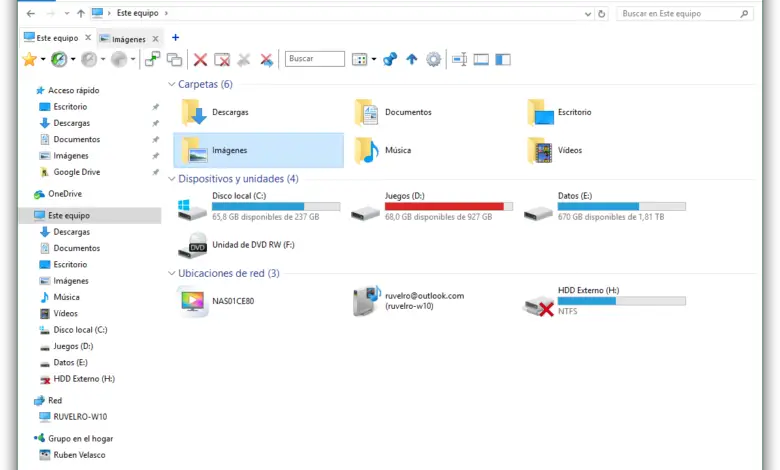Click the chevron after Este equipo in address bar
The width and height of the screenshot is (780, 470).
[x=166, y=13]
